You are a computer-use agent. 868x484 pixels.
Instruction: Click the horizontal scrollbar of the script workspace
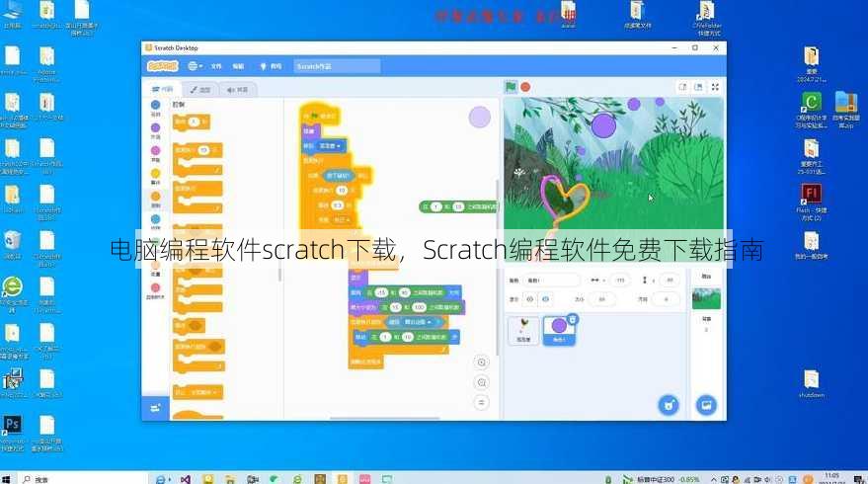(384, 418)
